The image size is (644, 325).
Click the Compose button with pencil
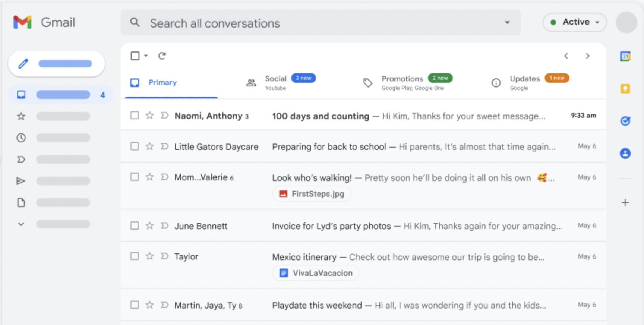(57, 64)
